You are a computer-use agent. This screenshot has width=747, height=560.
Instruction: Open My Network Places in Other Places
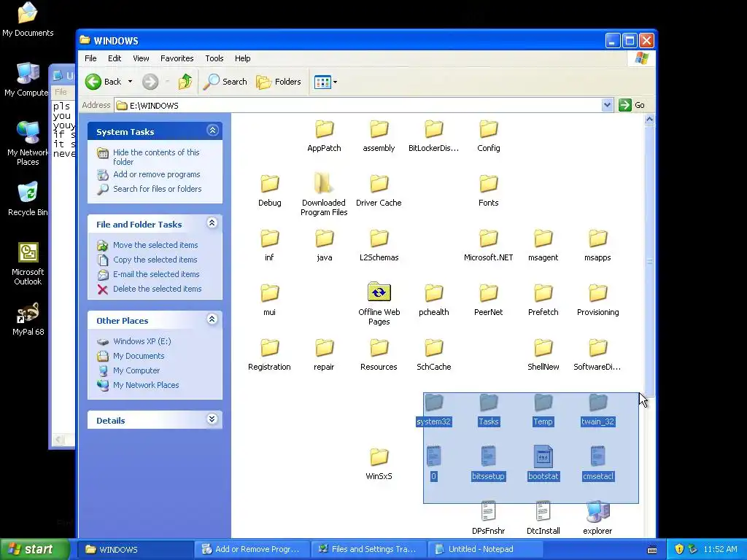[146, 385]
